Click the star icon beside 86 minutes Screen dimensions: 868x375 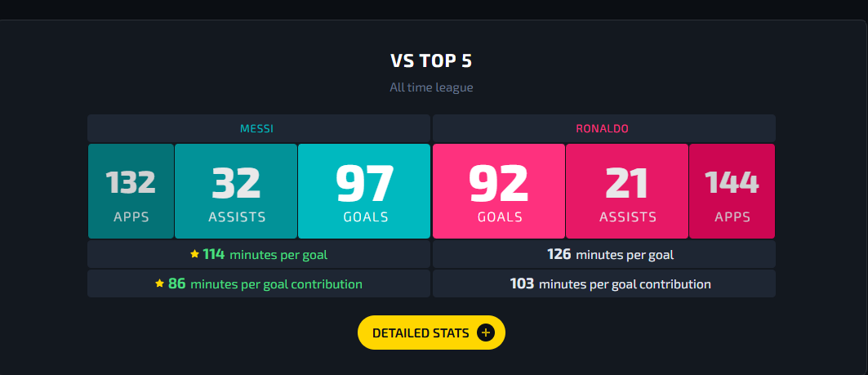160,283
